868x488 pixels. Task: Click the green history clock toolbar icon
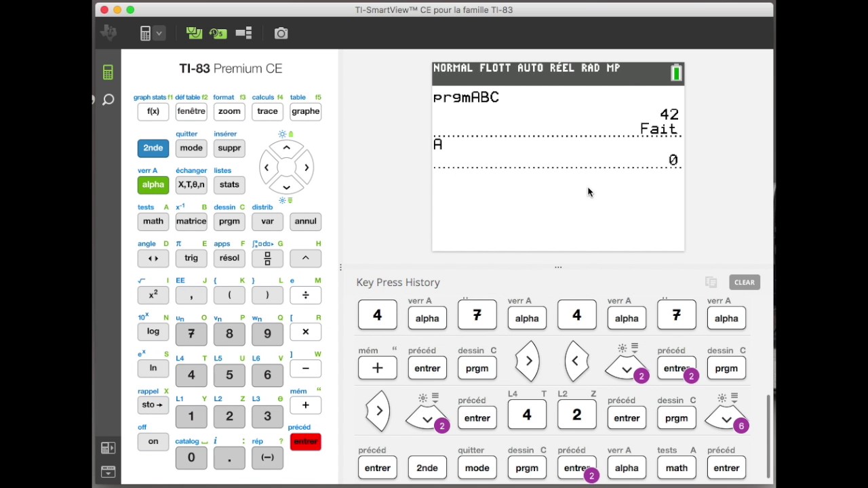218,33
